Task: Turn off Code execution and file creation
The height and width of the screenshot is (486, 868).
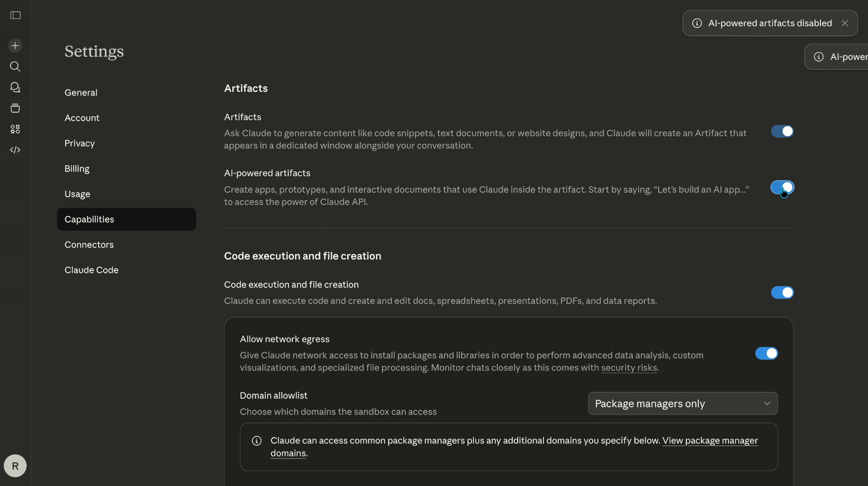Action: [782, 293]
